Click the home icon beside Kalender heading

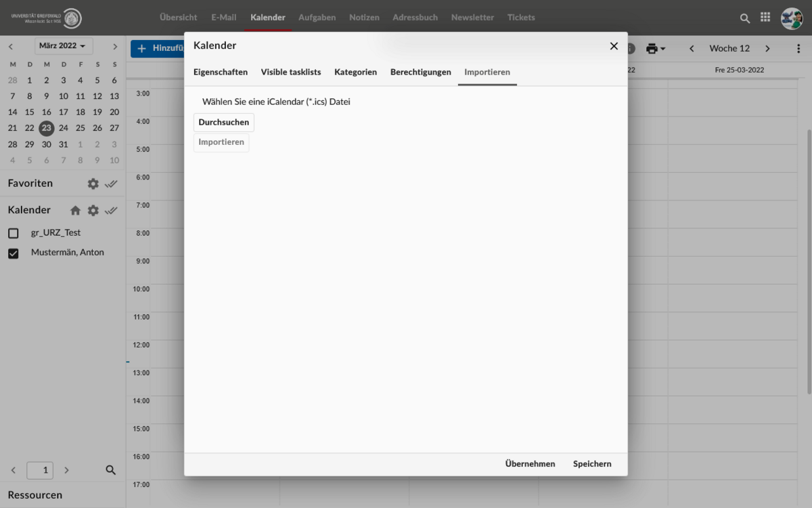click(x=75, y=210)
